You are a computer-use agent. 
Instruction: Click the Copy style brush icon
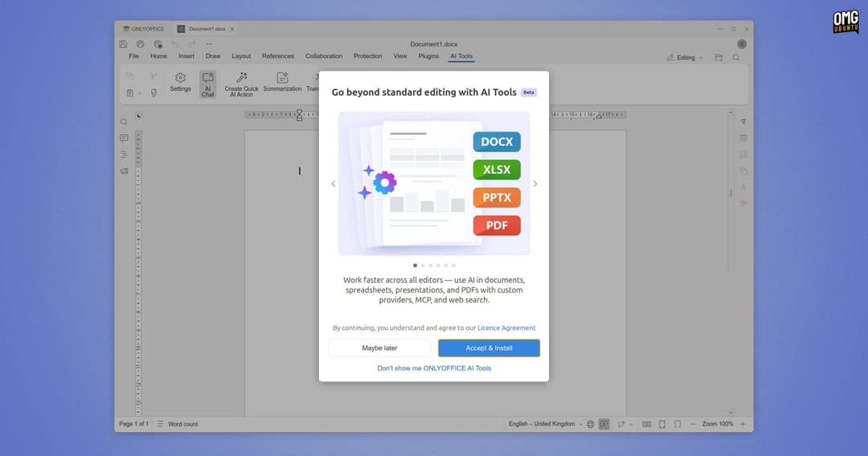coord(154,93)
